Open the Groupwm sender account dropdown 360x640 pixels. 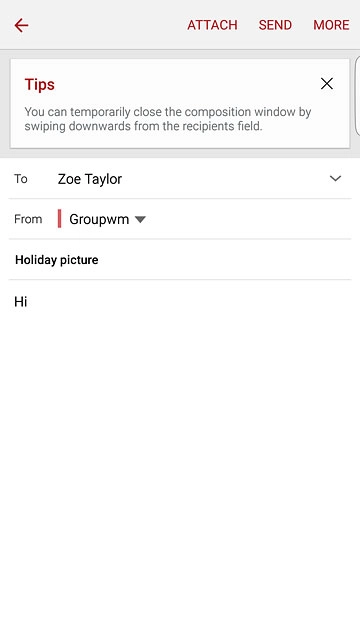click(x=107, y=219)
